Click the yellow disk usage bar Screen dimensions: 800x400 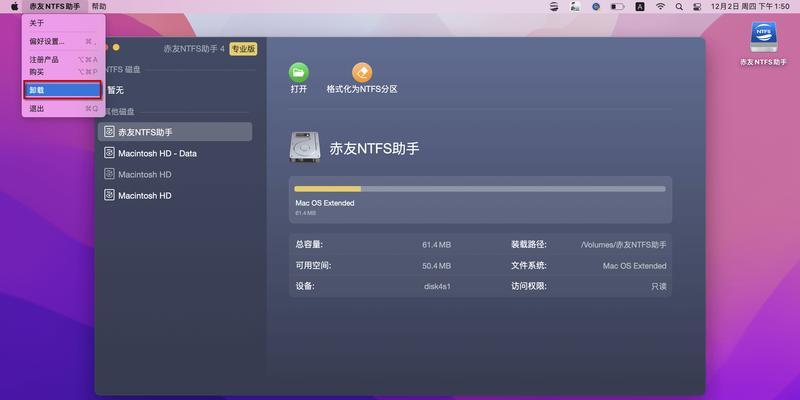(x=328, y=189)
